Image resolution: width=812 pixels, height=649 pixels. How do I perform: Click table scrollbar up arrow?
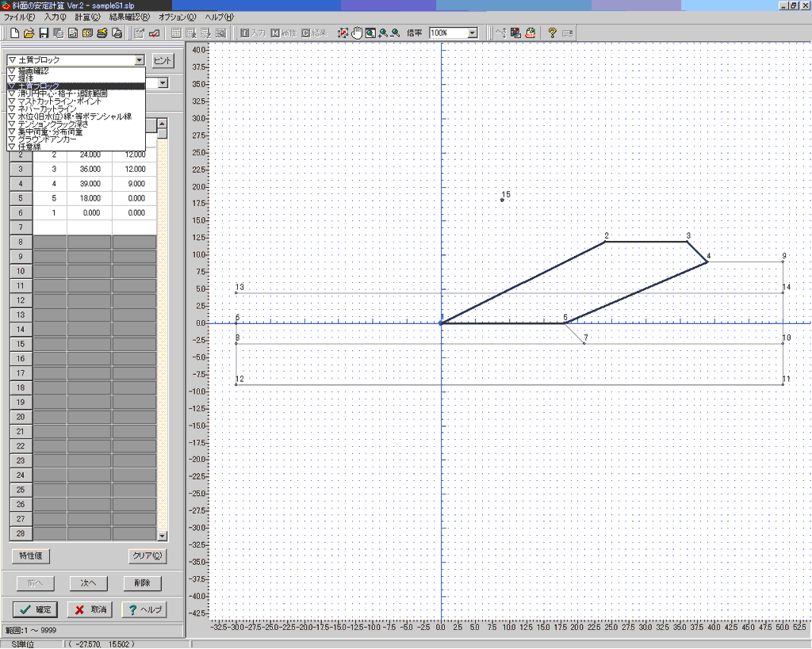point(162,124)
